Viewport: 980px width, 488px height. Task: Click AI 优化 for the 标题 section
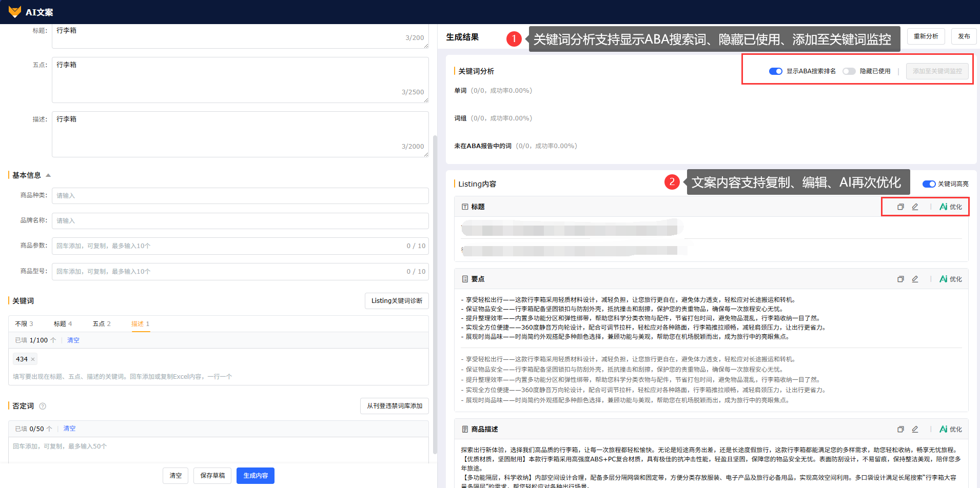(950, 207)
